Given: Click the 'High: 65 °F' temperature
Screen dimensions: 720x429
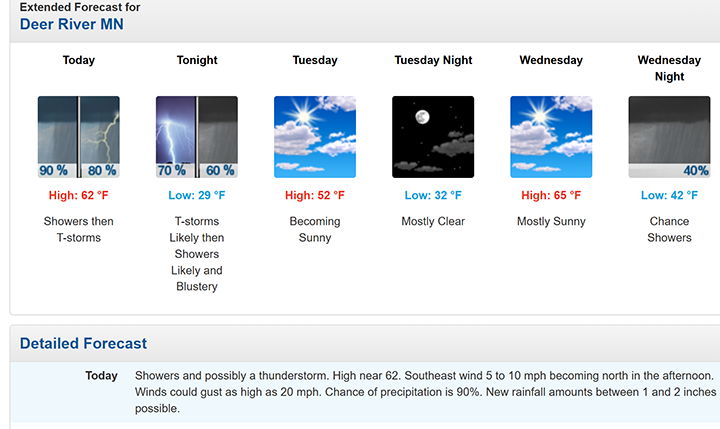Looking at the screenshot, I should point(551,196).
